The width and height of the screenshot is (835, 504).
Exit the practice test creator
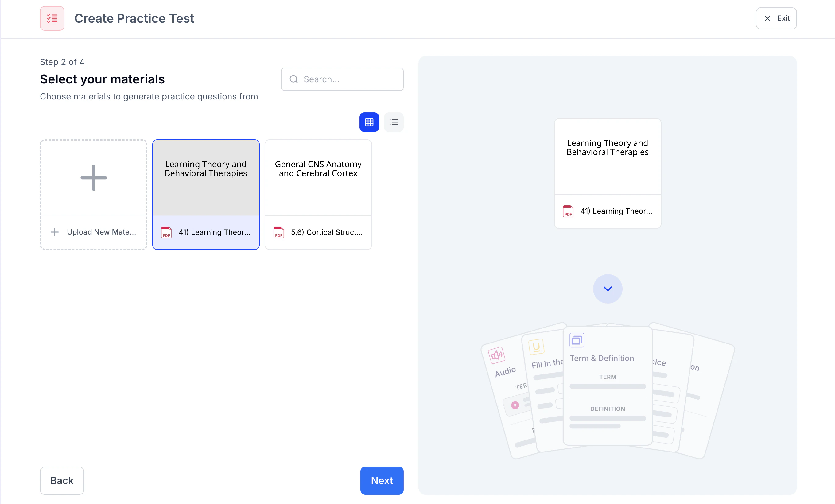point(776,18)
